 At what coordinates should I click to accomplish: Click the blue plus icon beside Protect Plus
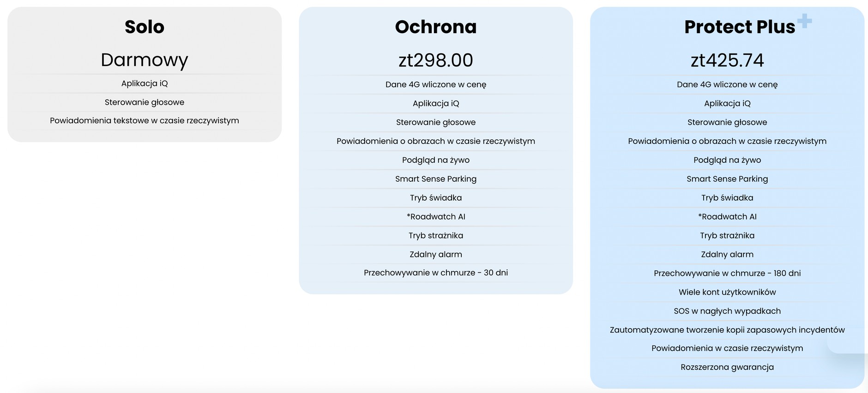[804, 21]
